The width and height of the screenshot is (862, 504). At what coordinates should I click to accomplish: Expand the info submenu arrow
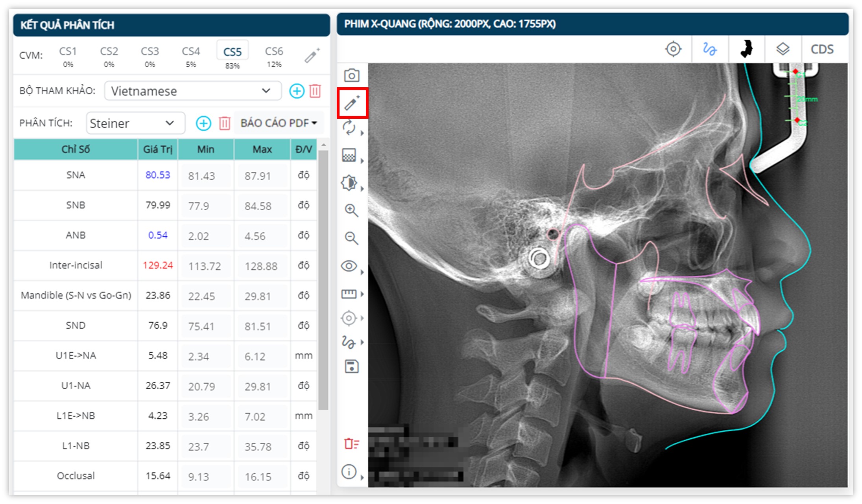pos(362,477)
